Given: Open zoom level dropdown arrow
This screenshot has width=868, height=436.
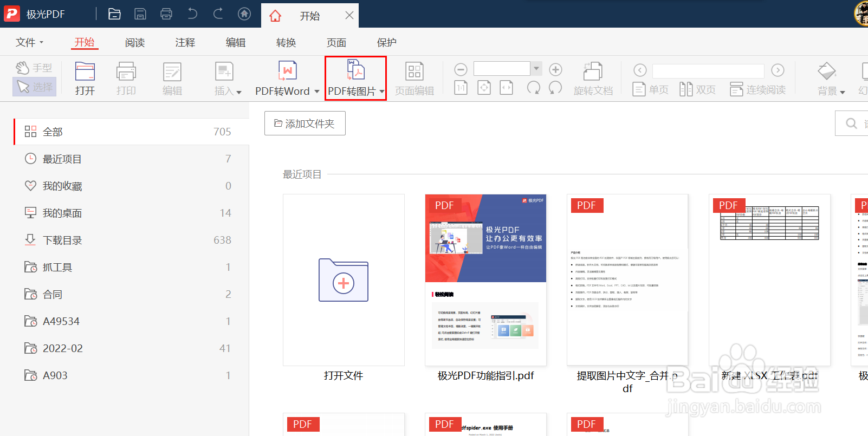Looking at the screenshot, I should click(536, 68).
